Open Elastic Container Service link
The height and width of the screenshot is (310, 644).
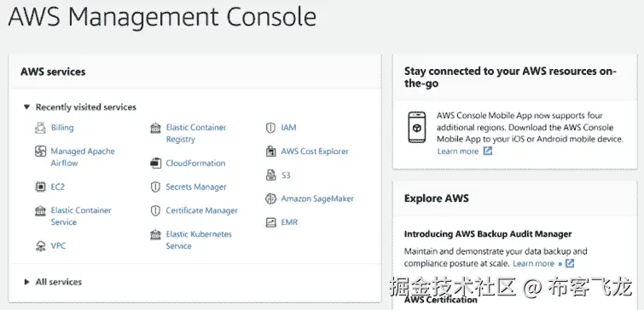tap(81, 216)
